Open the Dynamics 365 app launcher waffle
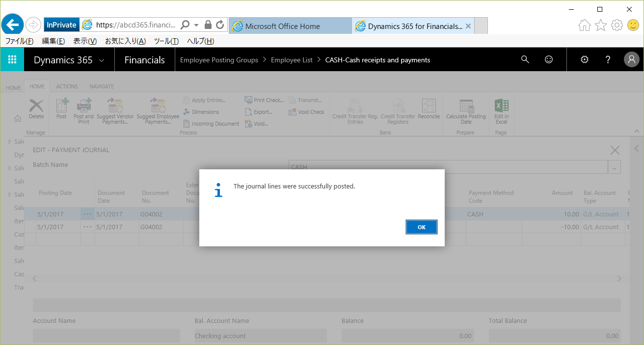 [12, 60]
